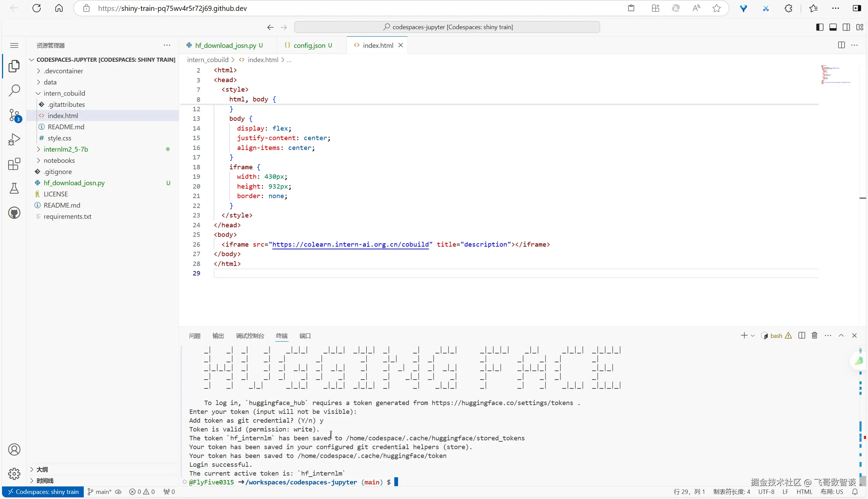
Task: Open the Source Control view icon
Action: click(14, 115)
